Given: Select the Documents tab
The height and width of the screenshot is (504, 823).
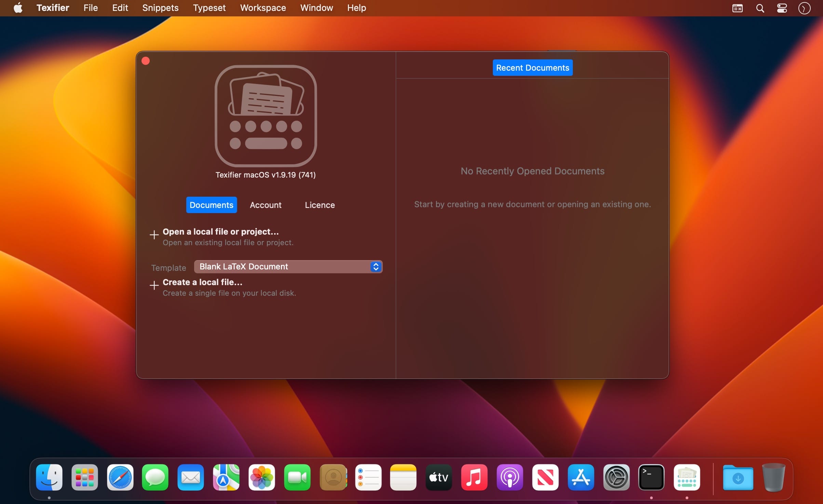Looking at the screenshot, I should 211,205.
